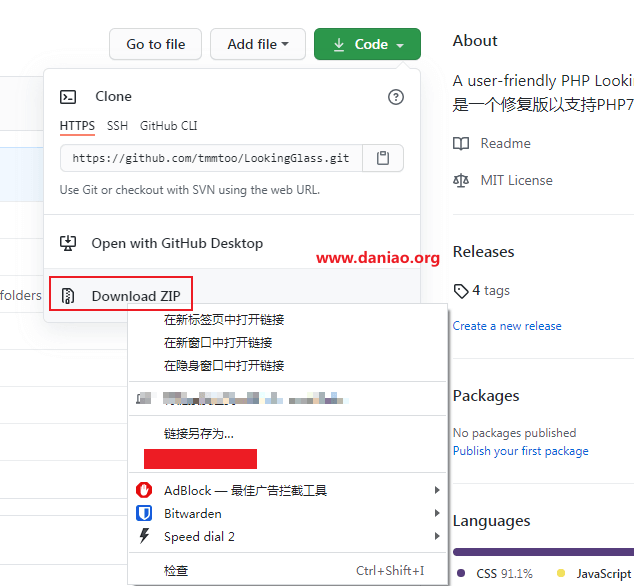This screenshot has width=634, height=586.
Task: Click the MIT License scale icon
Action: pos(461,180)
